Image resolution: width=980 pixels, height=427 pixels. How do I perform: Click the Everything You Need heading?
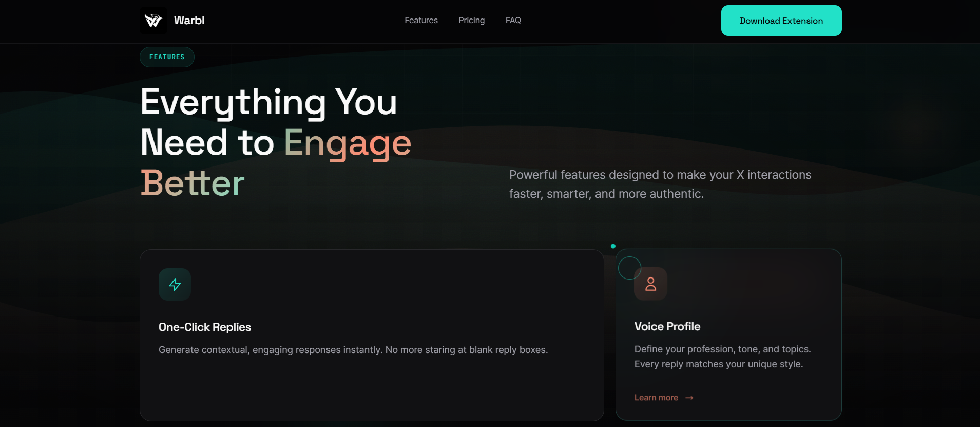(x=276, y=142)
